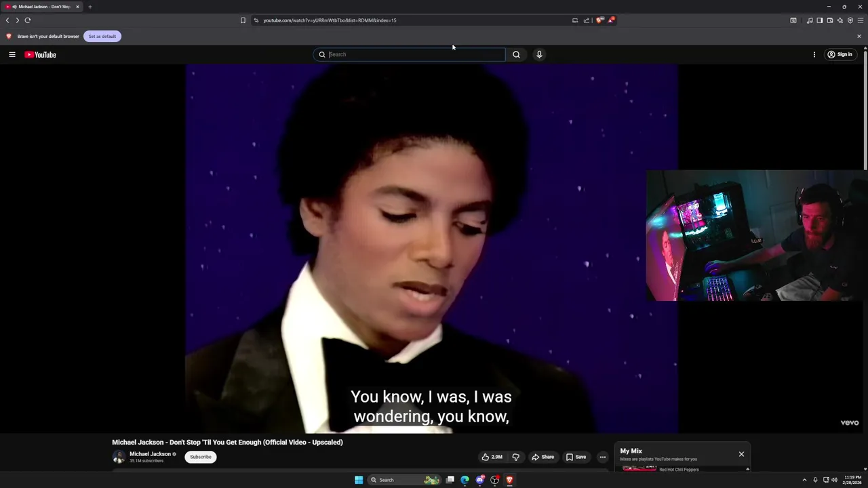
Task: Close the My Mix playlist panel
Action: point(741,454)
